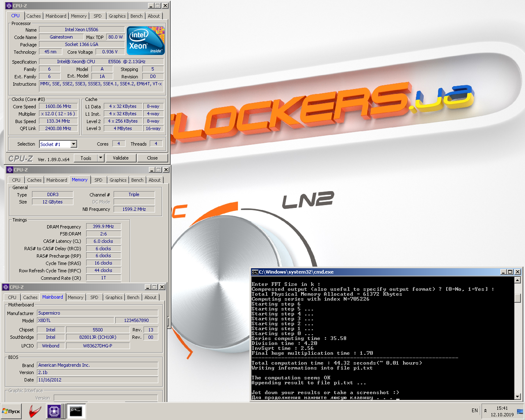The width and height of the screenshot is (525, 420).
Task: Switch to Bench tab in the top CPU-Z window
Action: coord(137,16)
